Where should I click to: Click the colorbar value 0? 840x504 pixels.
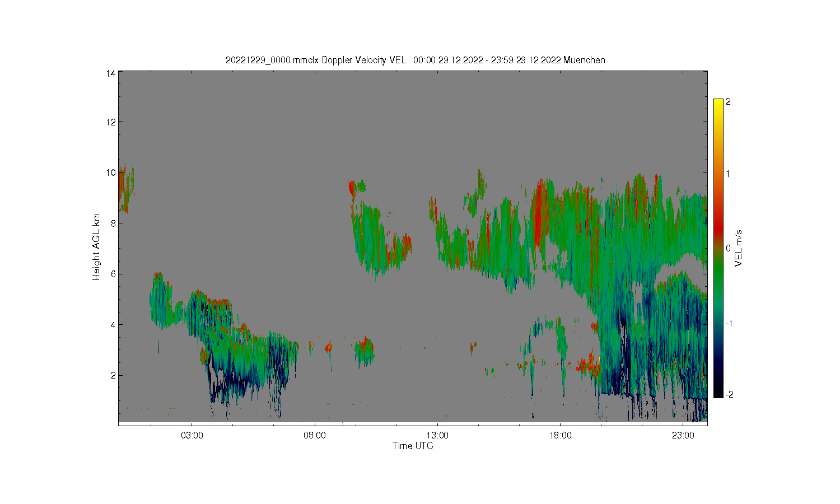pyautogui.click(x=728, y=248)
